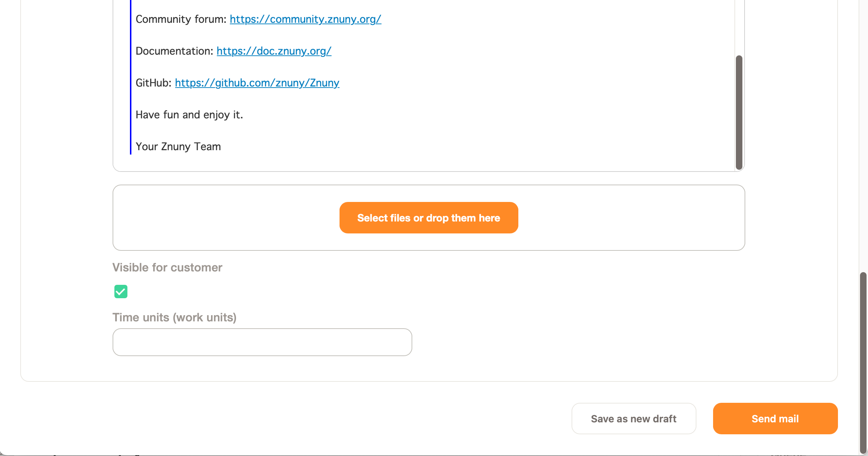Viewport: 868px width, 456px height.
Task: Place cursor on 'Documentation:' text
Action: (174, 51)
